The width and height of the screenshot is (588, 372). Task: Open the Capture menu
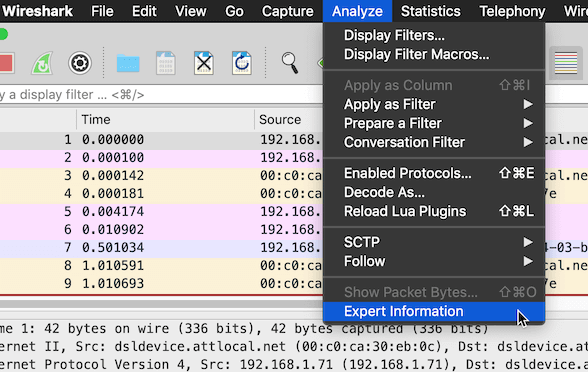[x=288, y=11]
